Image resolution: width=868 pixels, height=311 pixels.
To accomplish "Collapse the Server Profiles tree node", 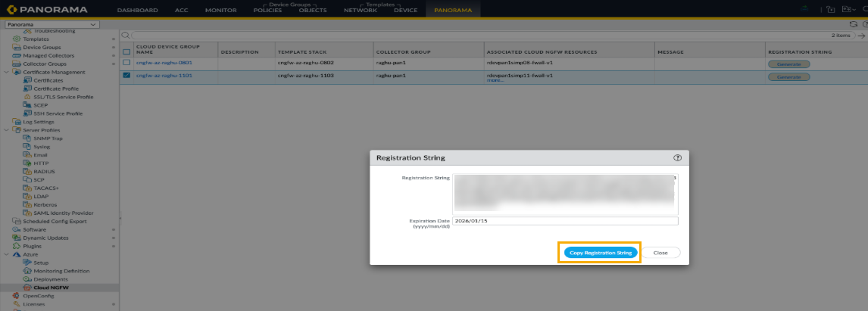I will pyautogui.click(x=6, y=130).
